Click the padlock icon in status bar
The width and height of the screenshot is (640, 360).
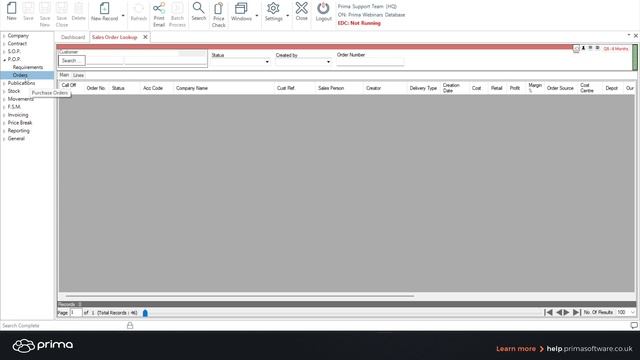point(130,325)
